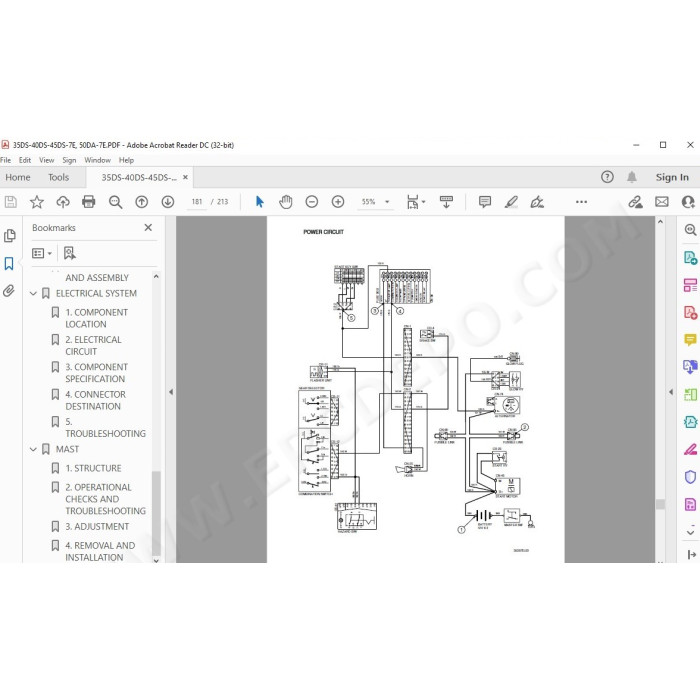Open bookmark Options dropdown
Image resolution: width=700 pixels, height=700 pixels.
(42, 254)
